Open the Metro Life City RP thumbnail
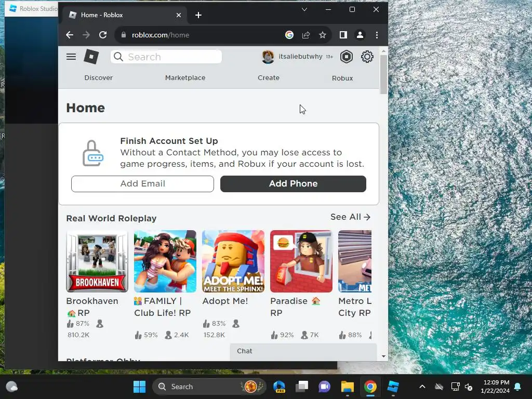Image resolution: width=532 pixels, height=399 pixels. [355, 261]
